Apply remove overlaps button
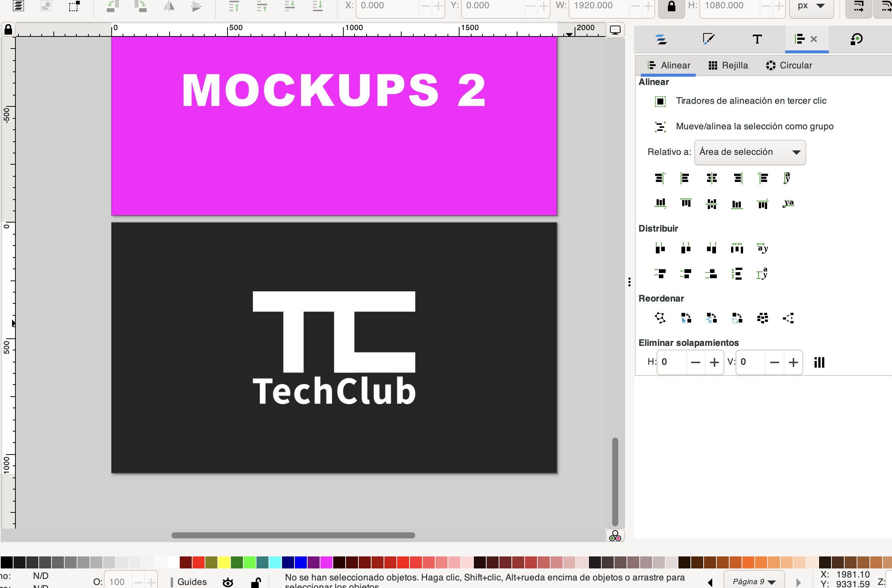This screenshot has height=588, width=892. coord(819,362)
